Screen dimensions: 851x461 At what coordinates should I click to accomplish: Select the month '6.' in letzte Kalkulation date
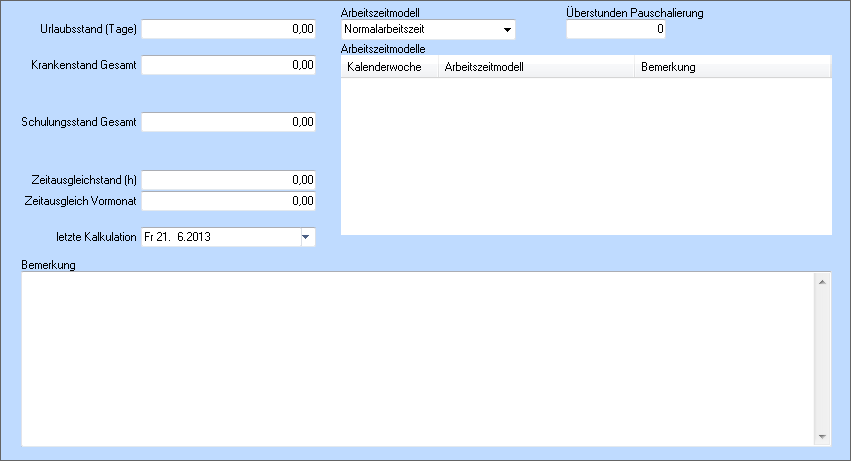(x=181, y=237)
